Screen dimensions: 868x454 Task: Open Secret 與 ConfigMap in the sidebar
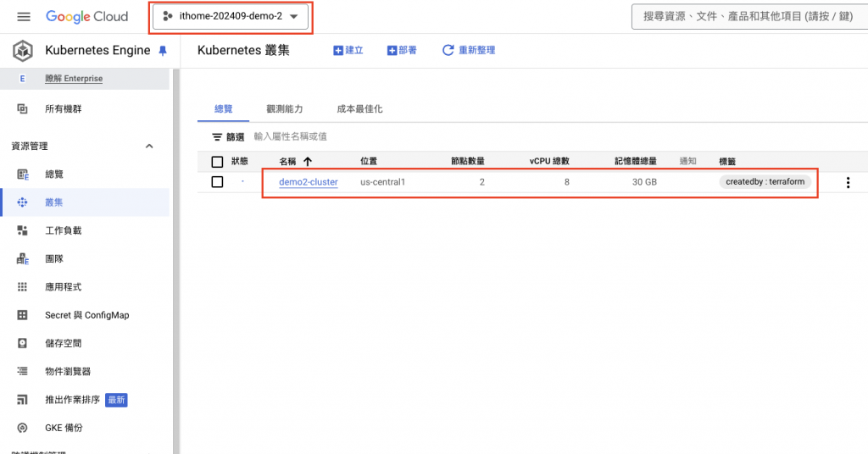(x=87, y=315)
